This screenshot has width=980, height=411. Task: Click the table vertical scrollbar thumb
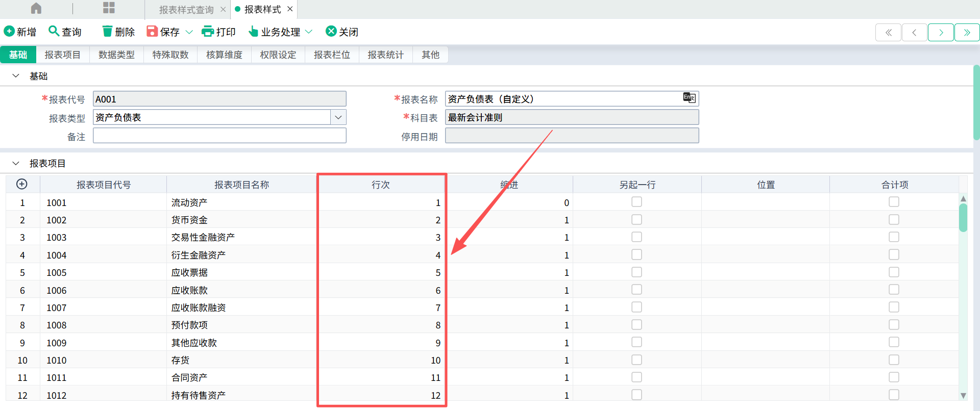pyautogui.click(x=963, y=218)
